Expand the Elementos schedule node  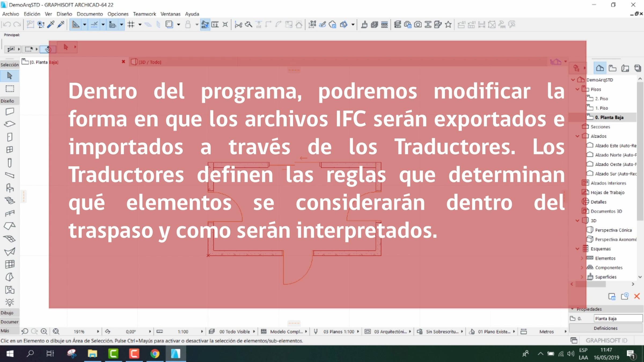(x=582, y=258)
